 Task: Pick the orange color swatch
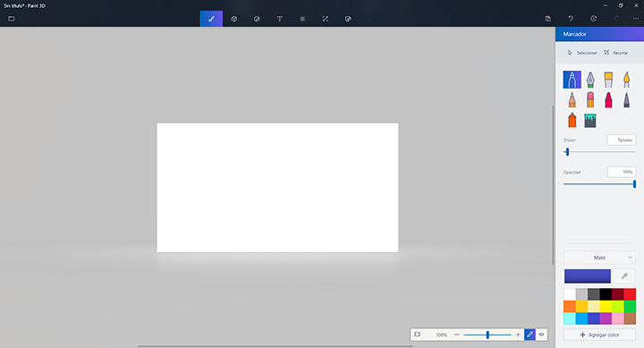tap(569, 307)
